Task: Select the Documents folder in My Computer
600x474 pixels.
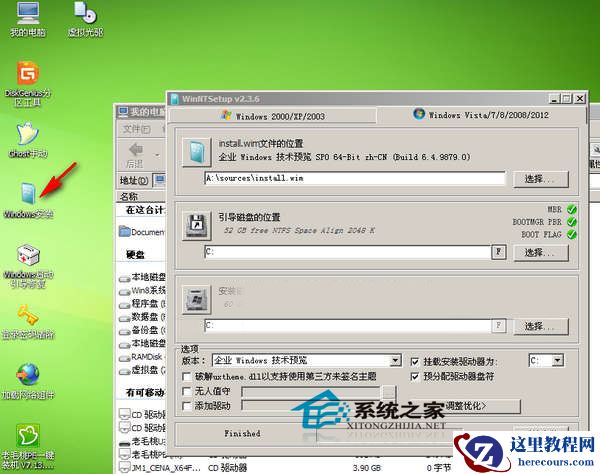Action: click(x=142, y=232)
